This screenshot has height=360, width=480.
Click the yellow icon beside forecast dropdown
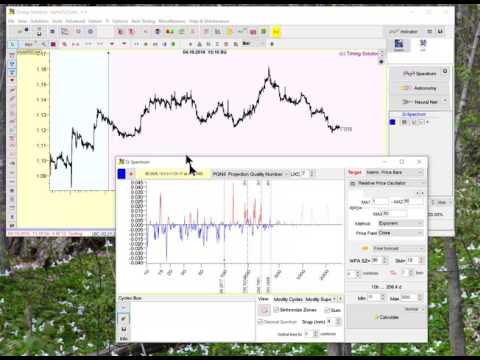click(x=364, y=248)
